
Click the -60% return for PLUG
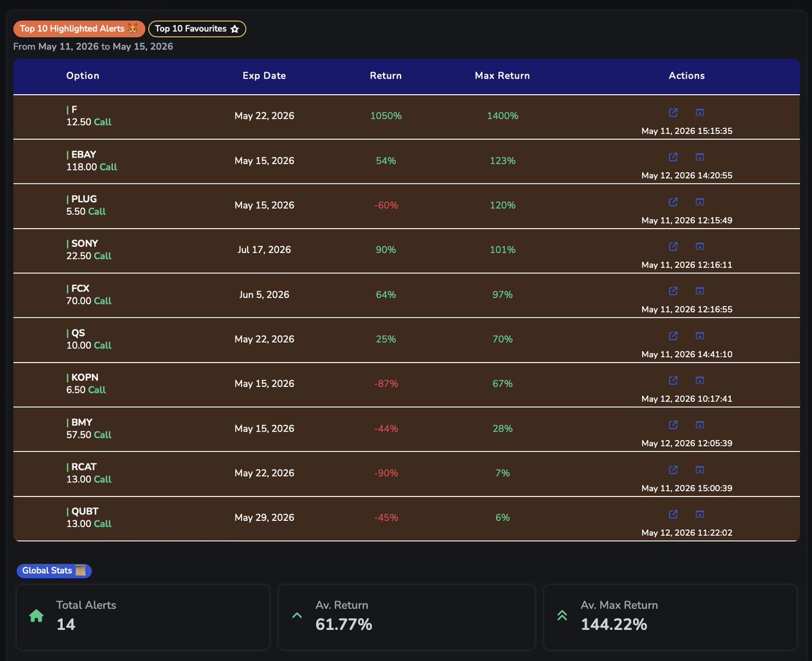[x=386, y=205]
